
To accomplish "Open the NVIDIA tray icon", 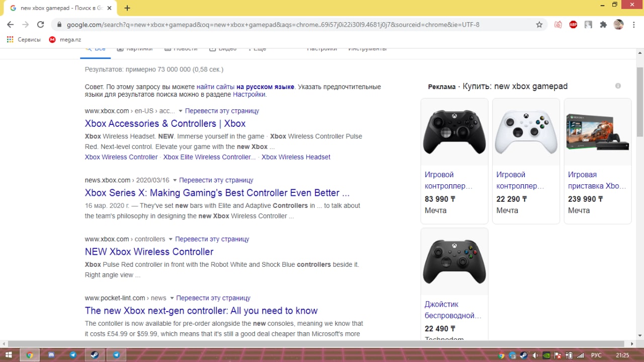I will pyautogui.click(x=546, y=355).
